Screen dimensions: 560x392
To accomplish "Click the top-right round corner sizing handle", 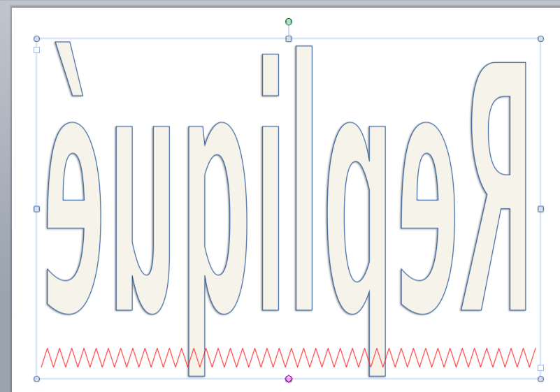I will [540, 39].
